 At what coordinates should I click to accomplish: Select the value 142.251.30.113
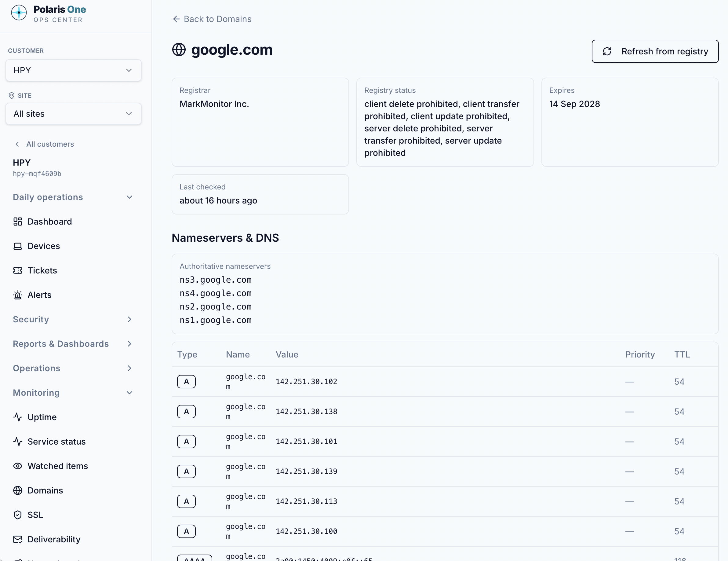point(306,501)
